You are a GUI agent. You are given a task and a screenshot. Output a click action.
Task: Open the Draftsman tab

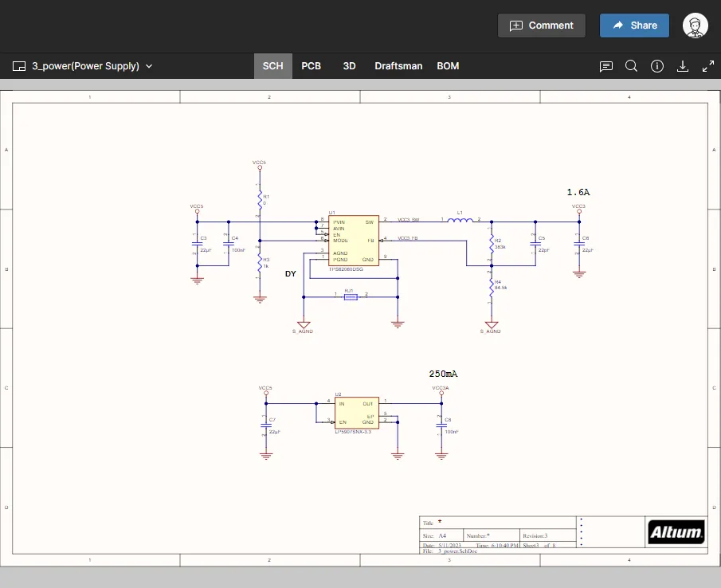tap(398, 66)
